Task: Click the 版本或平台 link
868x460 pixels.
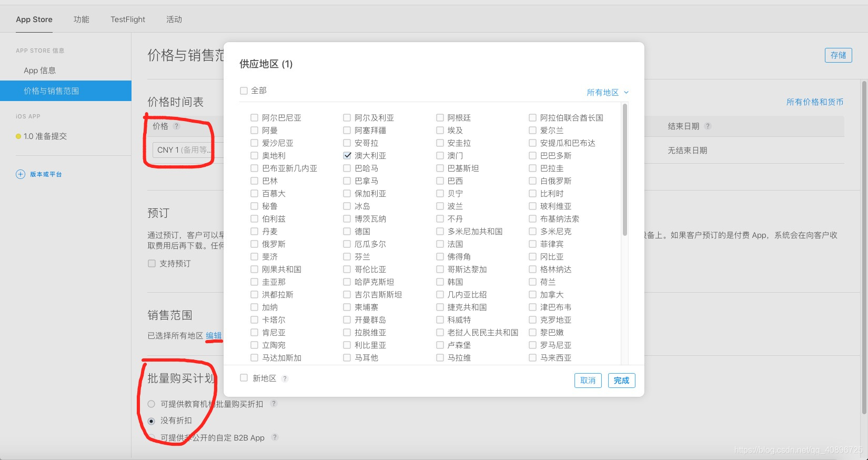Action: tap(46, 174)
